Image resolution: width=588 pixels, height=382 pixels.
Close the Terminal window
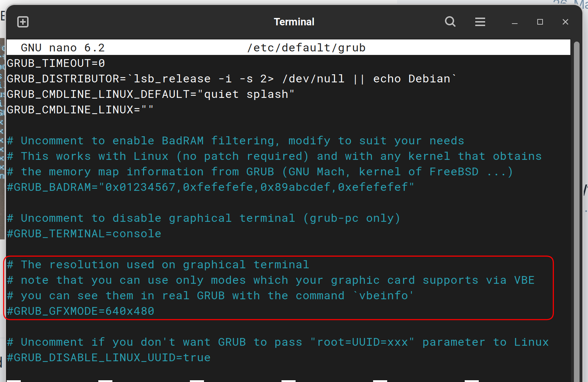tap(565, 22)
